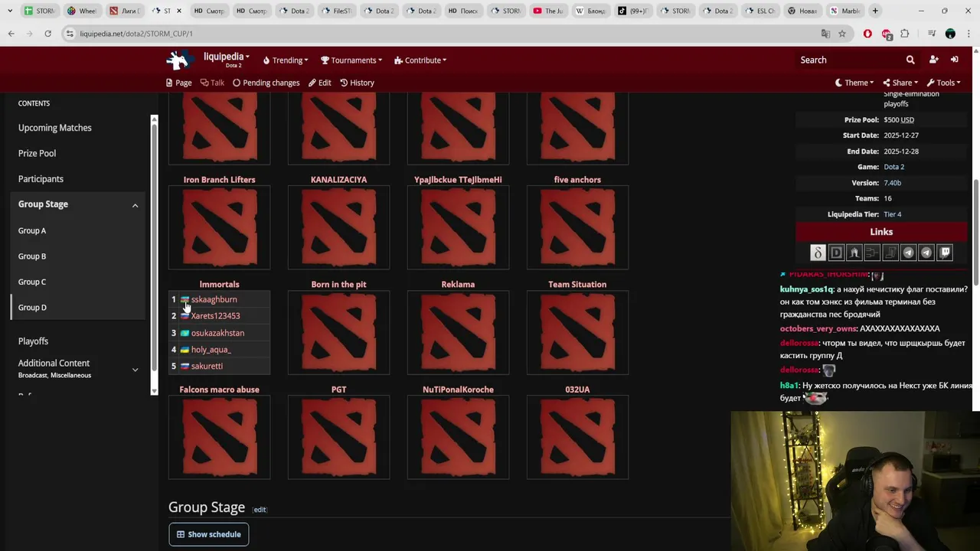Click the create account icon
The width and height of the screenshot is (980, 551).
933,60
